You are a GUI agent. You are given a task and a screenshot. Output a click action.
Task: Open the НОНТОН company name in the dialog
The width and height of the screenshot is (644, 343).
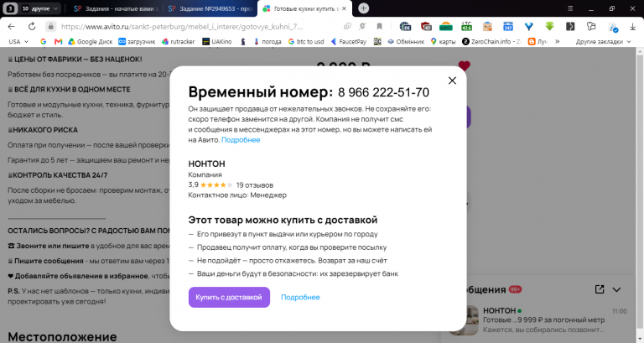[206, 164]
